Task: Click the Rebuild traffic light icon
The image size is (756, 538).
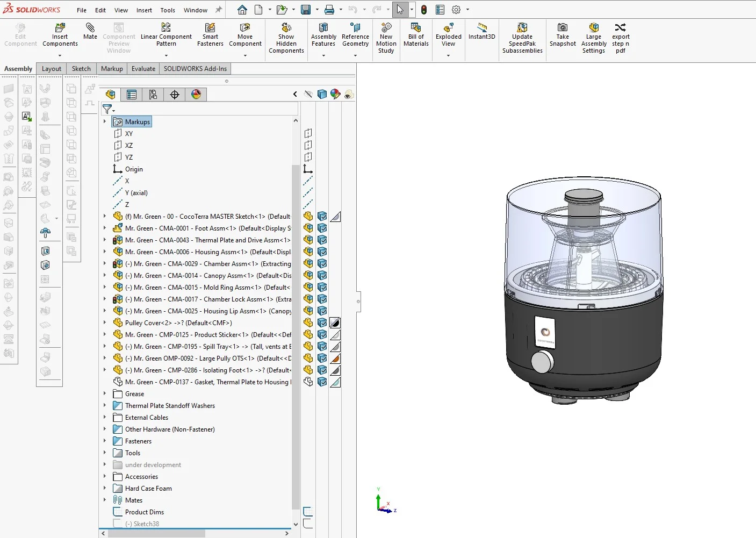Action: (x=424, y=10)
